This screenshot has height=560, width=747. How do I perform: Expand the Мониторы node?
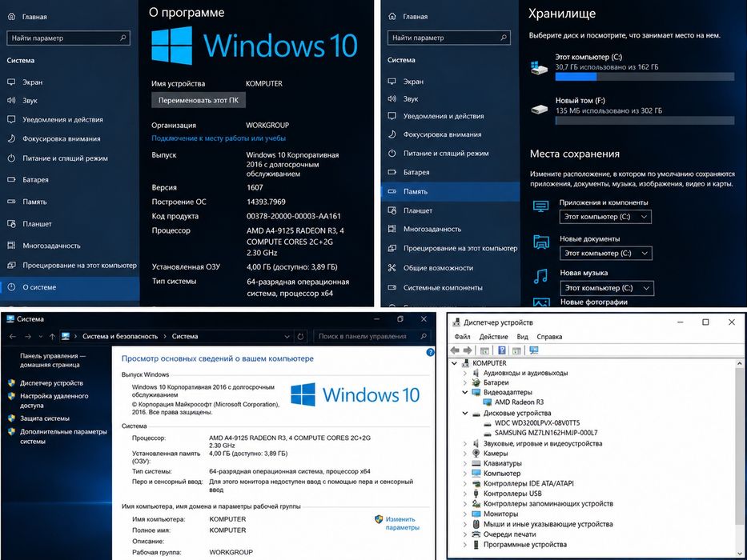(465, 514)
